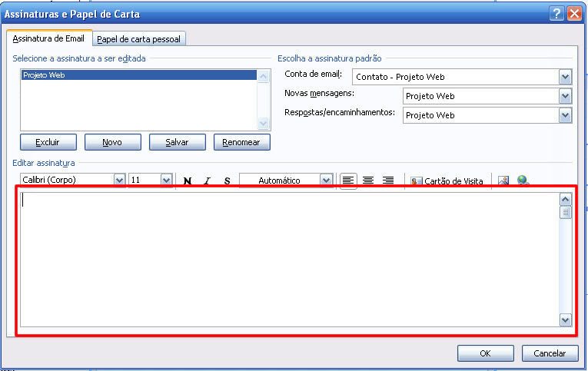Viewport: 588px width, 371px height.
Task: Open the Automático font color dropdown
Action: (x=326, y=181)
